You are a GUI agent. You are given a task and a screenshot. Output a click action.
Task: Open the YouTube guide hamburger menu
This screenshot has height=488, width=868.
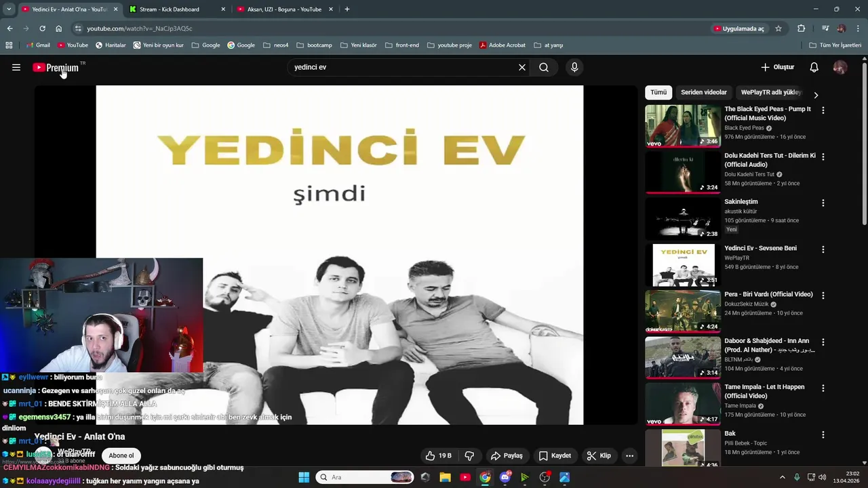coord(16,67)
